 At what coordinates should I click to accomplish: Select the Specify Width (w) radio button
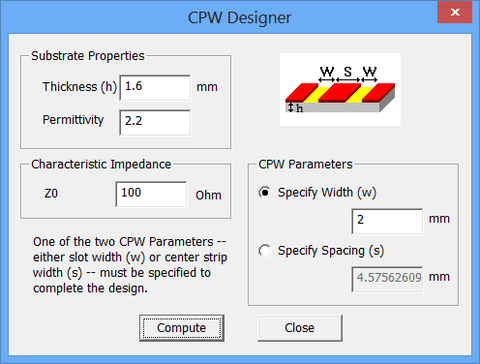pyautogui.click(x=265, y=193)
